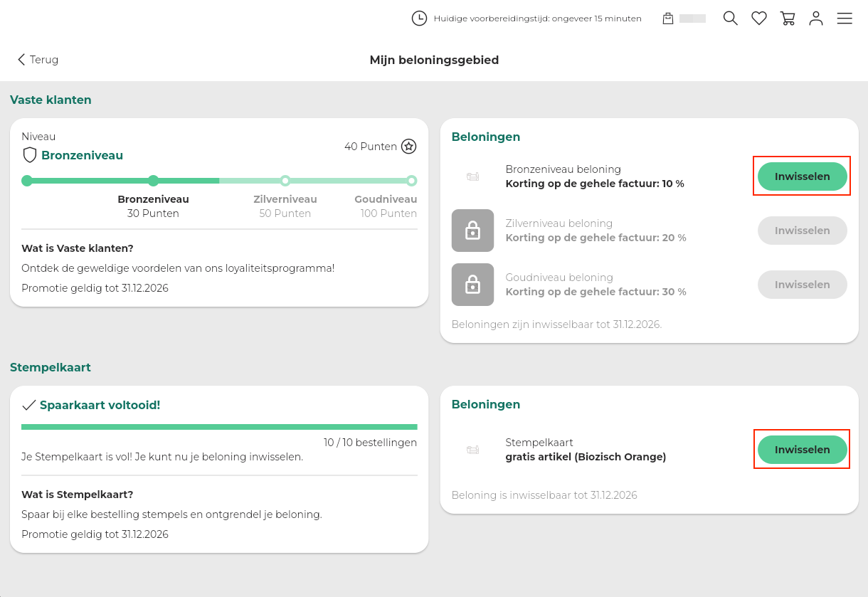Open the search magnifier icon
Screen dimensions: 868x597
tap(730, 19)
